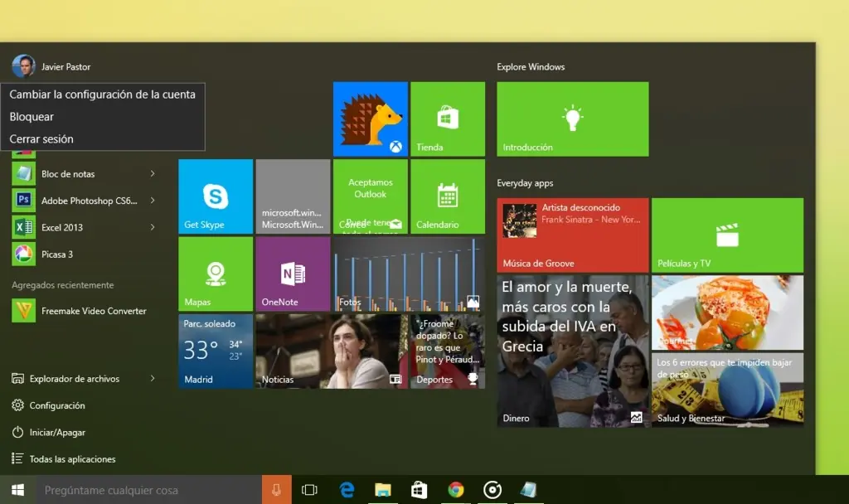Image resolution: width=849 pixels, height=504 pixels.
Task: Open the Películas y TV tile
Action: click(x=727, y=235)
